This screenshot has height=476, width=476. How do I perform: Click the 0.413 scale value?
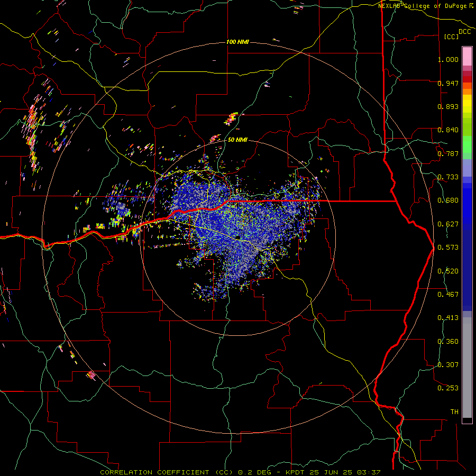click(448, 318)
